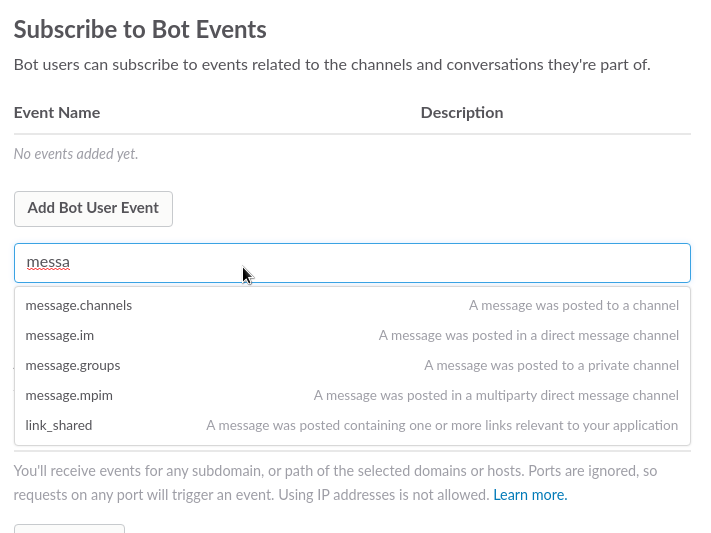The height and width of the screenshot is (533, 711).
Task: Click the private channel description text
Action: pos(551,365)
